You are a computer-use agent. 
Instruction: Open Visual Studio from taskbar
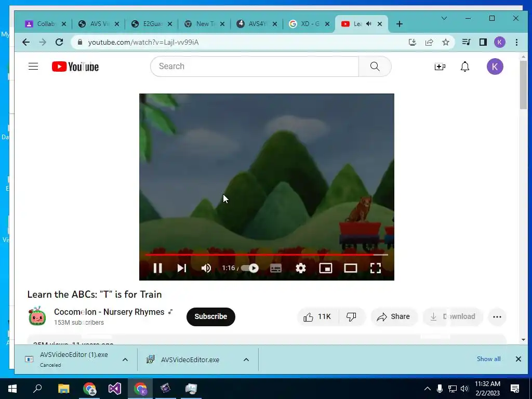pos(115,389)
